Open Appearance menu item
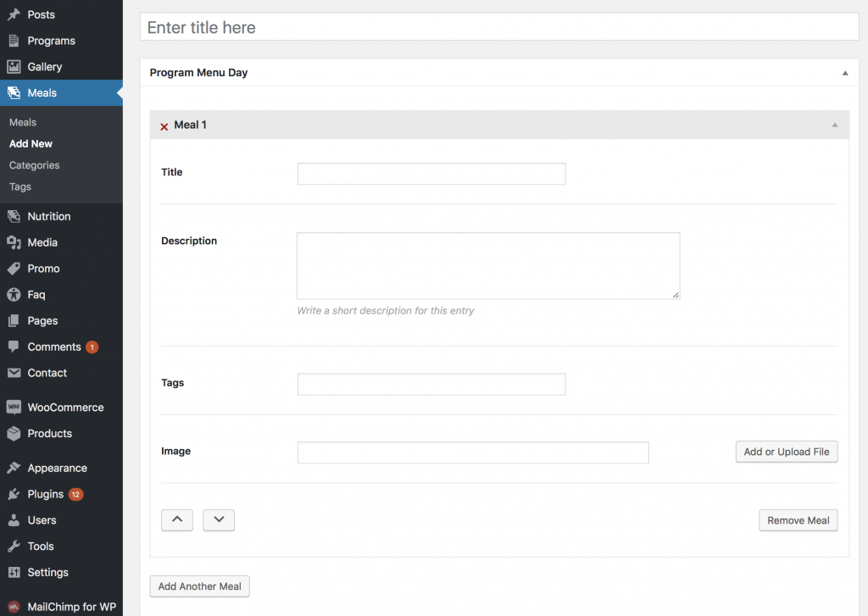Image resolution: width=868 pixels, height=616 pixels. (x=61, y=468)
